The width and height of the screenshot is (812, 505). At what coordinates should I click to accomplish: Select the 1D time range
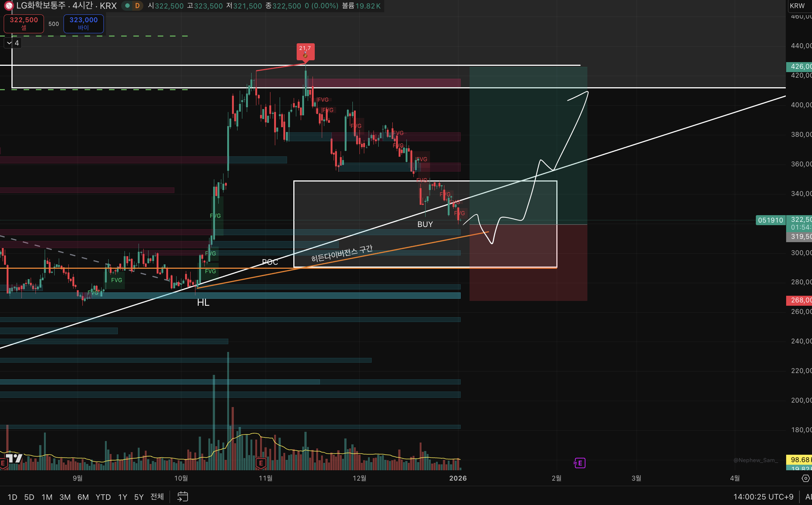(13, 497)
